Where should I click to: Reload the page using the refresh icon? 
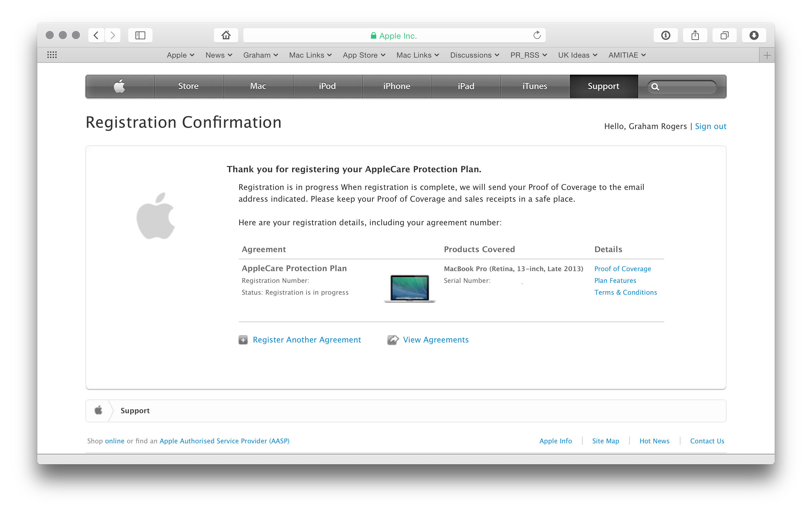[537, 35]
